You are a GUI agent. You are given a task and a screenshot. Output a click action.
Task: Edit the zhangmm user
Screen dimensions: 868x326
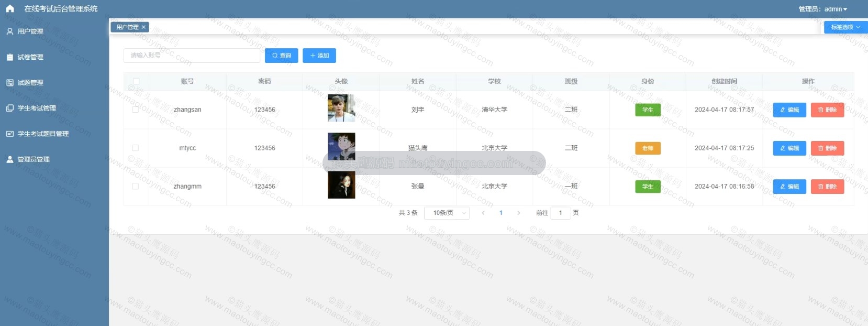click(789, 187)
